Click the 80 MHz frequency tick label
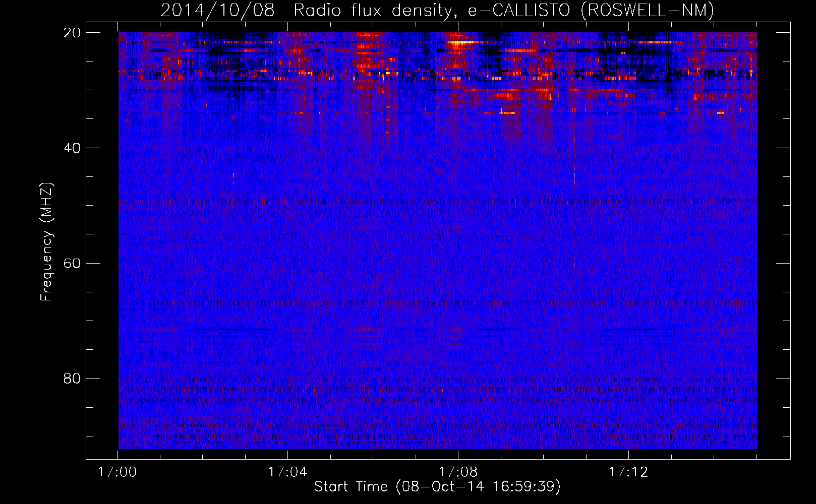This screenshot has height=504, width=816. pyautogui.click(x=72, y=379)
